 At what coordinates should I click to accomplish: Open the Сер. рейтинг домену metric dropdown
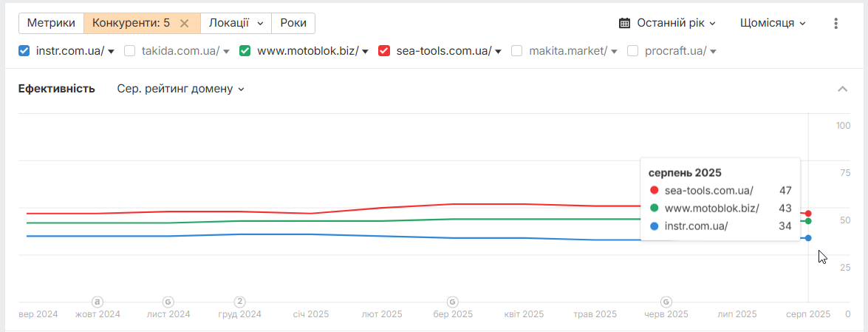tap(180, 89)
